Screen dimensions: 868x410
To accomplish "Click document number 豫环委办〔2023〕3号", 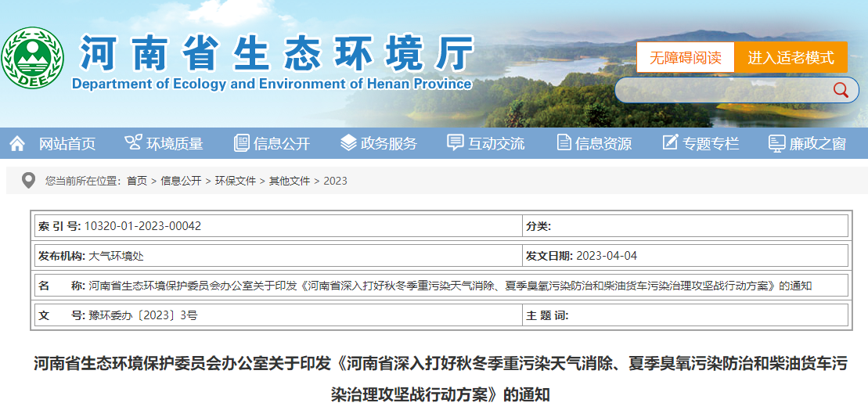I will [x=142, y=315].
